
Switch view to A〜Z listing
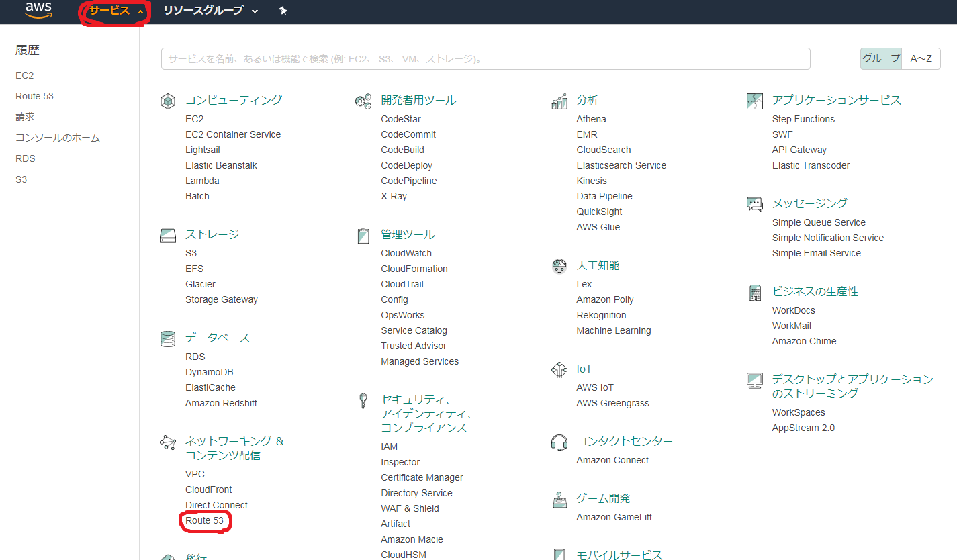click(x=921, y=58)
